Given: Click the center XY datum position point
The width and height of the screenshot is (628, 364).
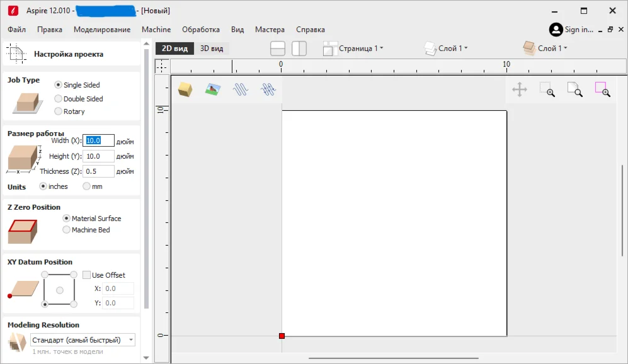Looking at the screenshot, I should click(x=60, y=290).
